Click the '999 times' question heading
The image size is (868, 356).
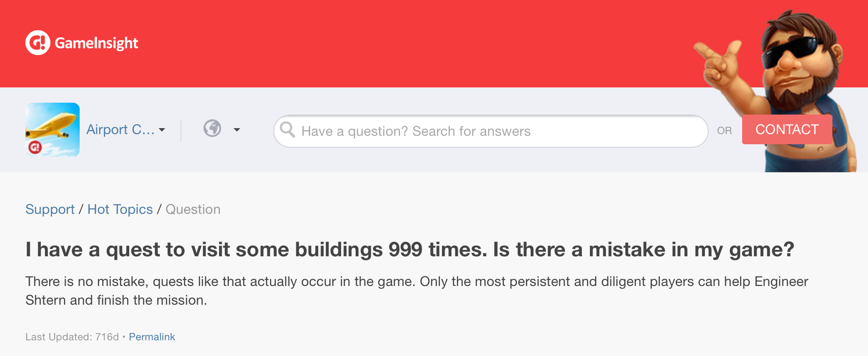[x=409, y=249]
